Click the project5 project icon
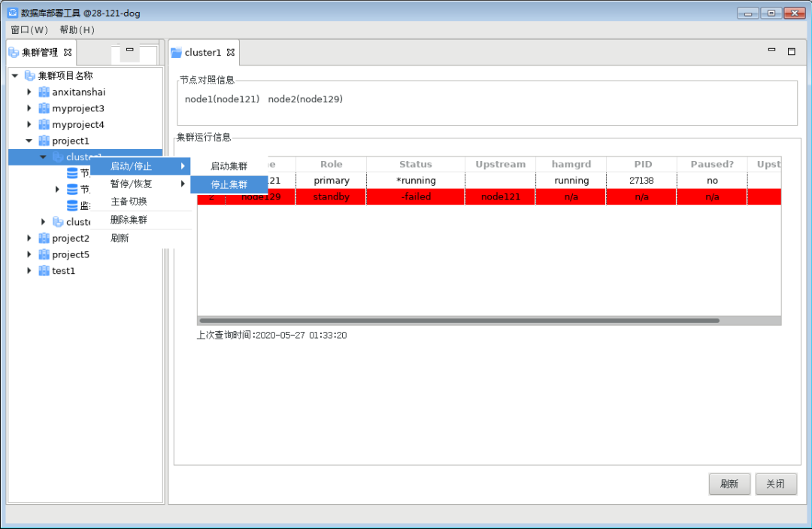The image size is (812, 529). [44, 254]
